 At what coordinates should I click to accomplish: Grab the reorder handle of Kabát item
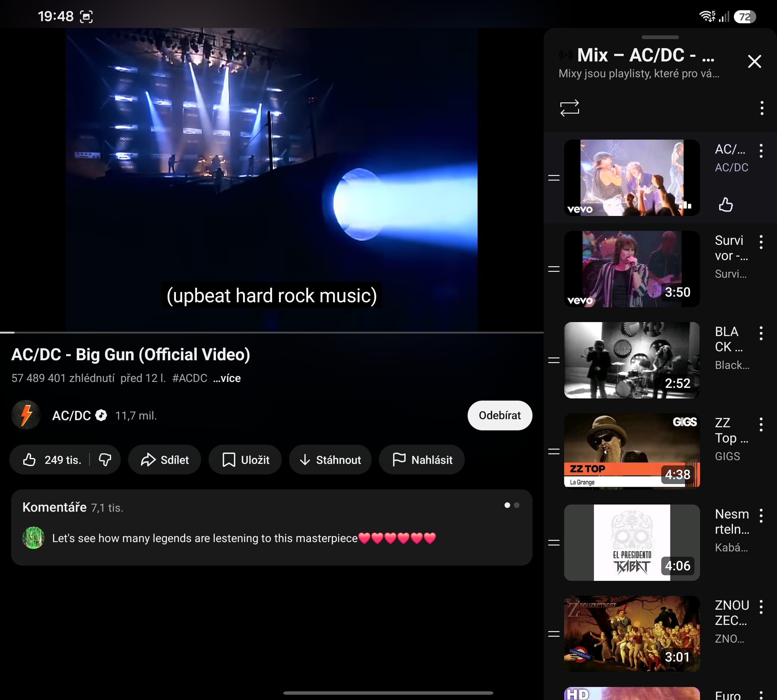(x=554, y=543)
